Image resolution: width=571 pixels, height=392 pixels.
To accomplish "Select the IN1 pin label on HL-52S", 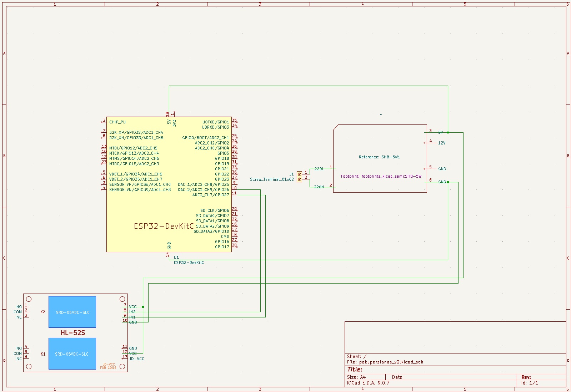I will [132, 317].
